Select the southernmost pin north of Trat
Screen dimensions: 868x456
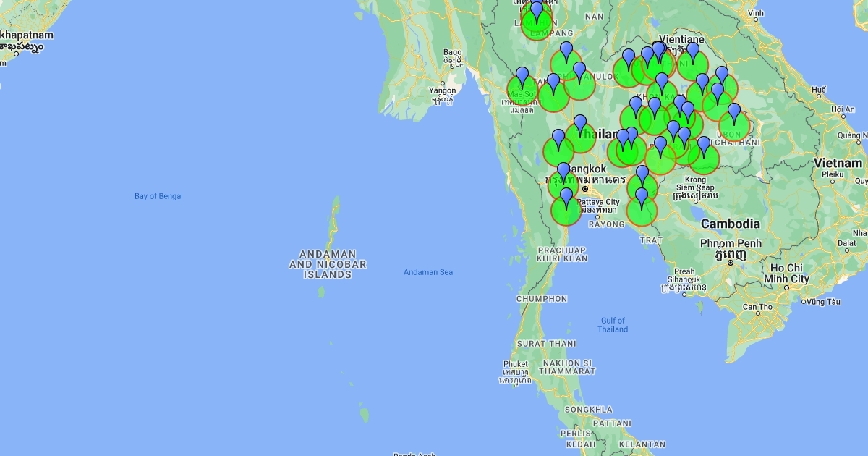point(642,198)
